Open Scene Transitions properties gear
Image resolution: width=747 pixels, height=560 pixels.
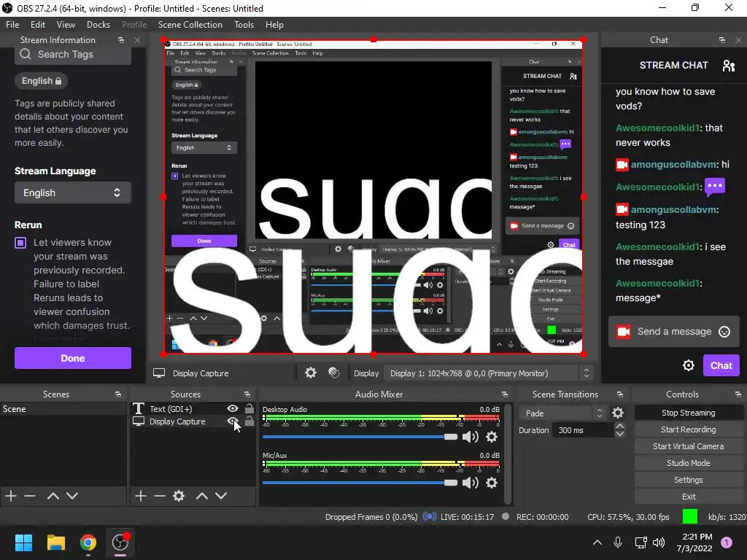(x=617, y=413)
